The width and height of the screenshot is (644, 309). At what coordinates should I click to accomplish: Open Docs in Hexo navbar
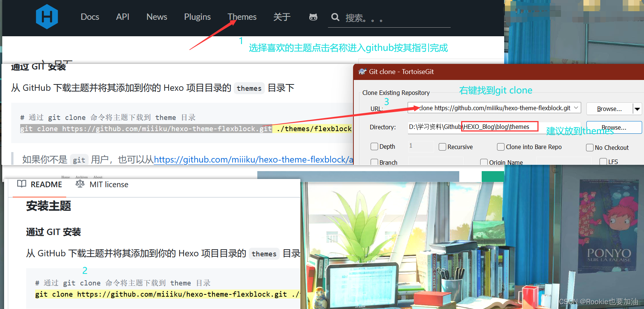click(x=90, y=17)
